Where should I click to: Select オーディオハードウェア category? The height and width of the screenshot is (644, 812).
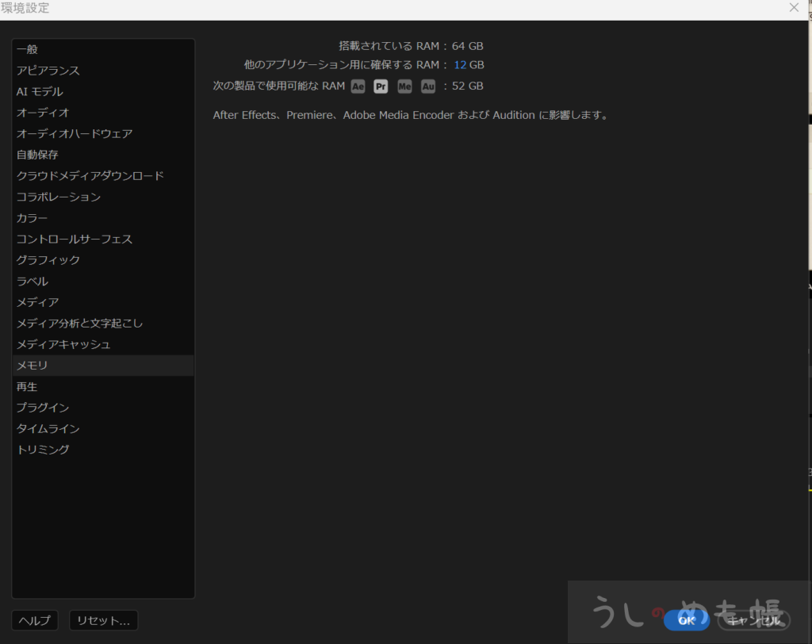pyautogui.click(x=75, y=133)
